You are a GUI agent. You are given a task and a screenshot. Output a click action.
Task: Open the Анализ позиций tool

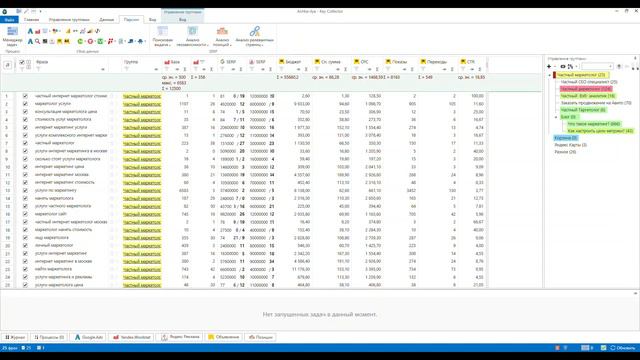(222, 36)
